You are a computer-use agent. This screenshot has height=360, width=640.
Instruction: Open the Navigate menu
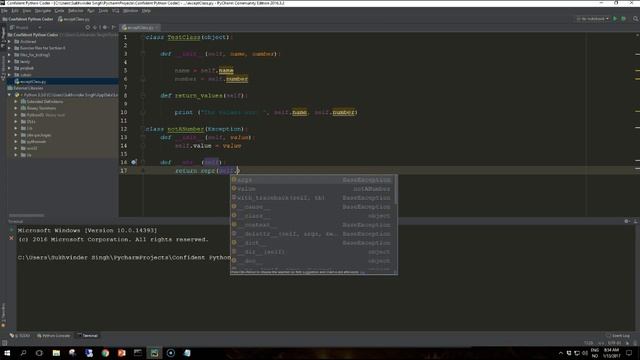pos(42,11)
